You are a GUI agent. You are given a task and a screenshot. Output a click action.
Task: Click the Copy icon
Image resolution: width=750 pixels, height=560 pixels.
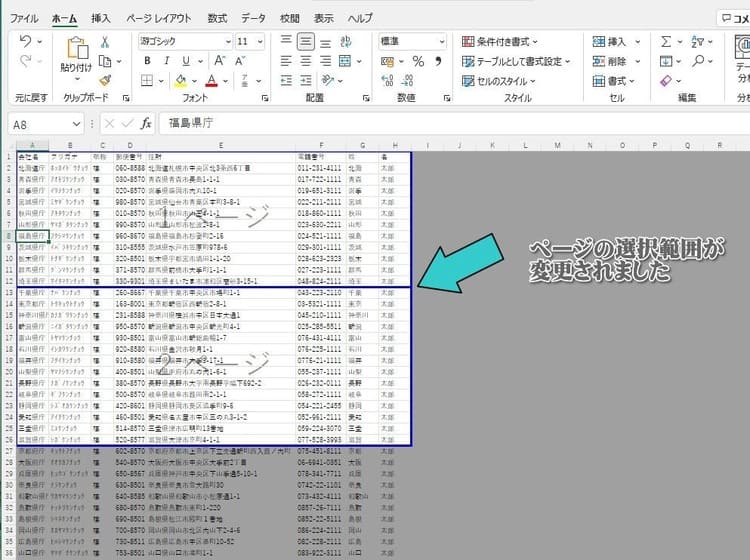coord(105,61)
